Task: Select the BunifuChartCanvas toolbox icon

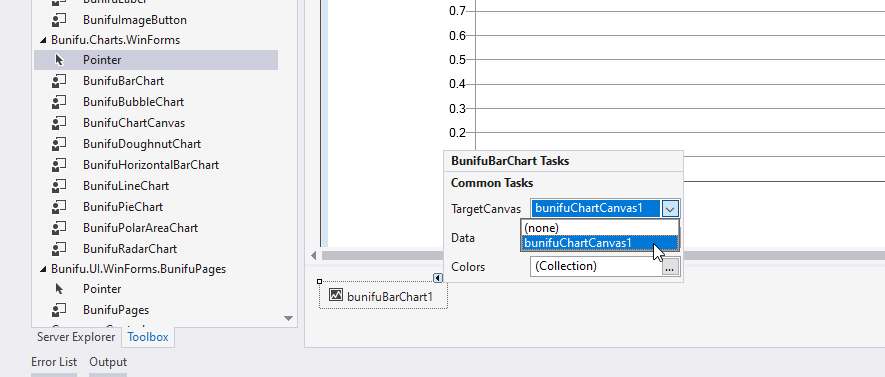Action: [59, 123]
